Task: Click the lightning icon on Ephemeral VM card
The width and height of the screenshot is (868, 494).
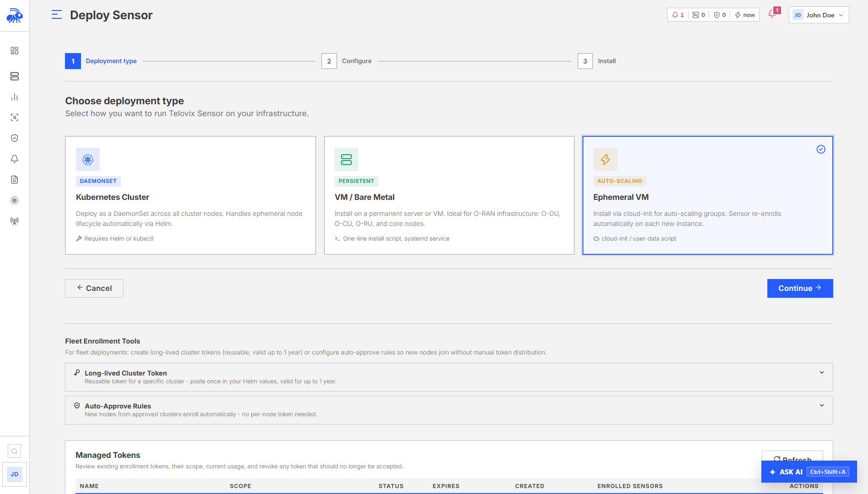Action: (x=605, y=160)
